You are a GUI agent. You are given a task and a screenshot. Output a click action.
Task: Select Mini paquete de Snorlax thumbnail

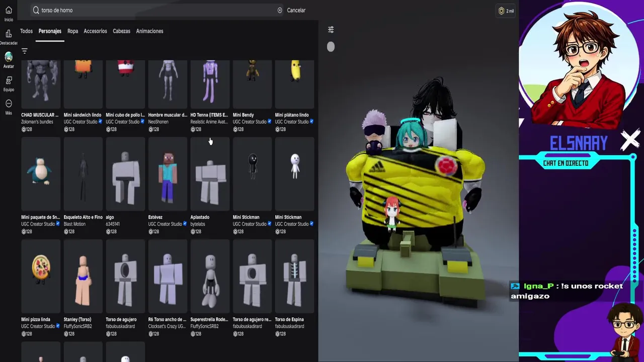point(41,174)
